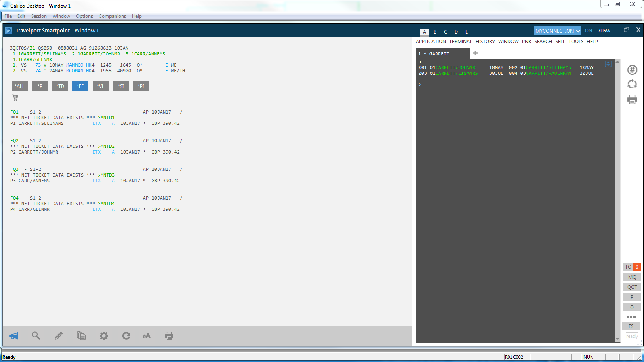Open the FQ3 filed fare link
The image size is (644, 362).
click(14, 169)
